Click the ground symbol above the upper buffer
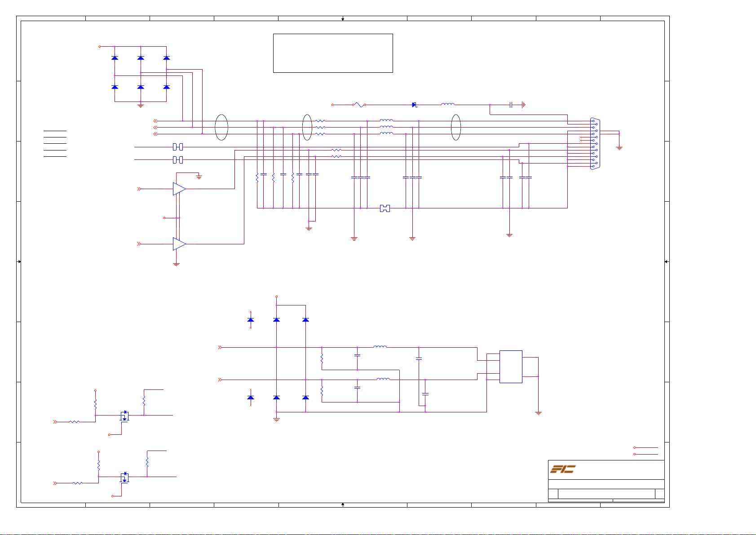This screenshot has width=756, height=535. click(x=199, y=177)
